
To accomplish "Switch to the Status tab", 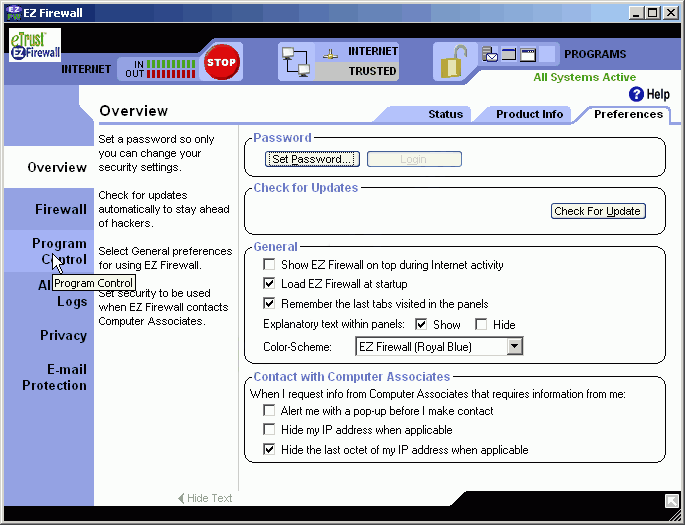I will [x=445, y=114].
